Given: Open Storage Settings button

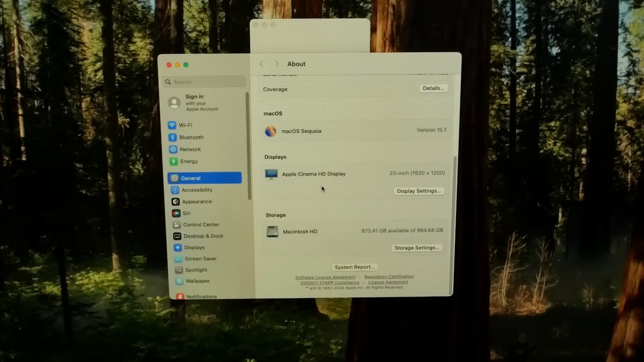Looking at the screenshot, I should 417,248.
